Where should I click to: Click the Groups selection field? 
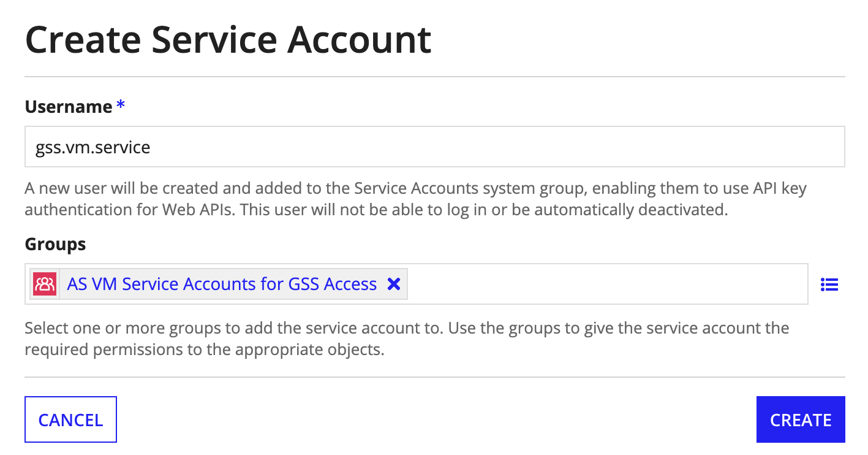tap(417, 284)
